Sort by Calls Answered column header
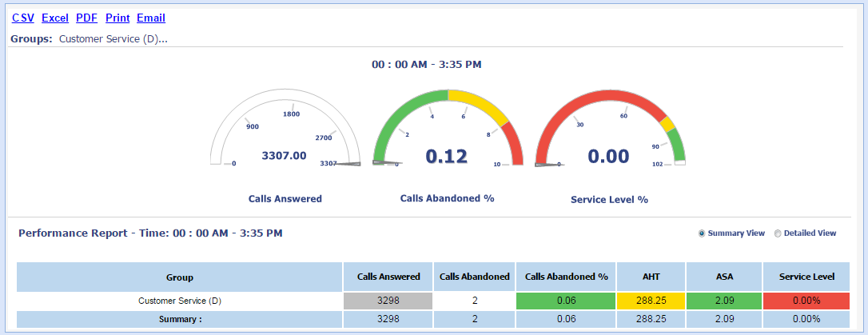 click(x=388, y=277)
